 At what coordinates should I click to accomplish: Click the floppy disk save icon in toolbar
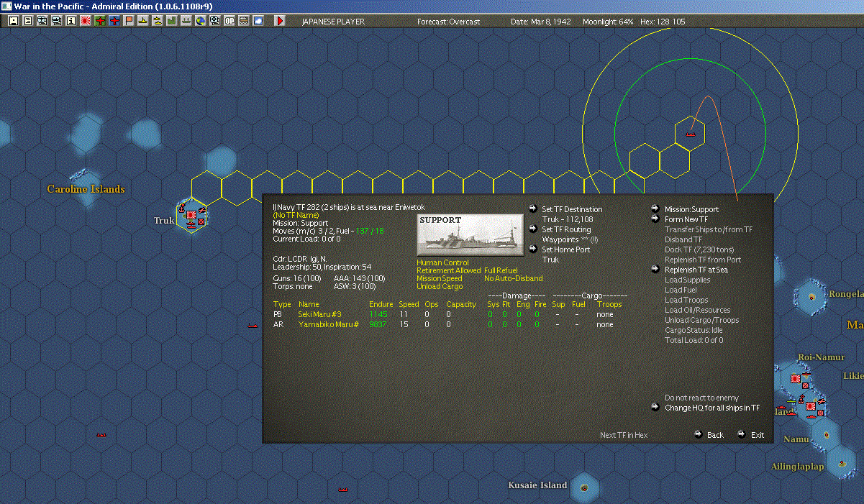[13, 22]
